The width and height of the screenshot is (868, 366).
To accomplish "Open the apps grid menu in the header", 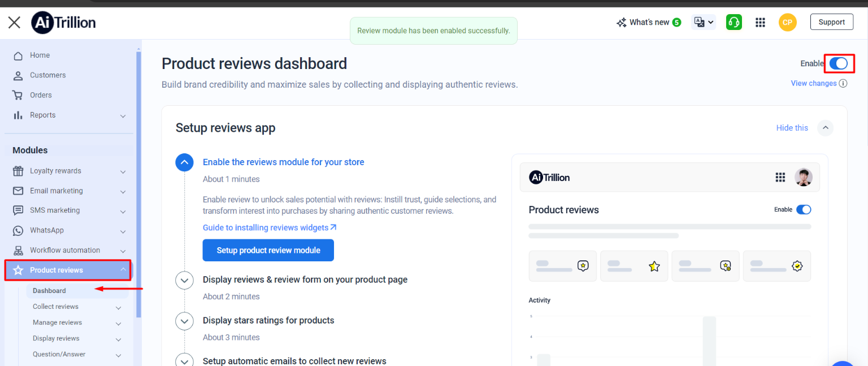I will [760, 23].
